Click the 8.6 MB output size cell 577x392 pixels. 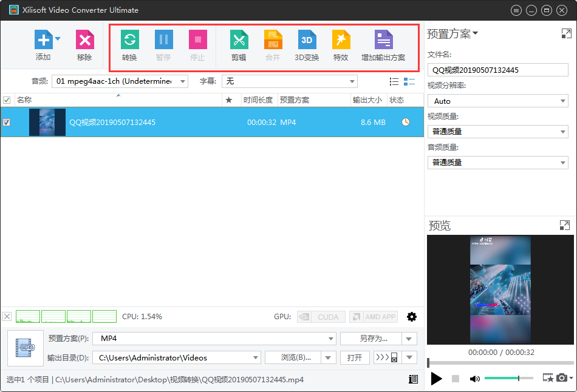(x=373, y=122)
